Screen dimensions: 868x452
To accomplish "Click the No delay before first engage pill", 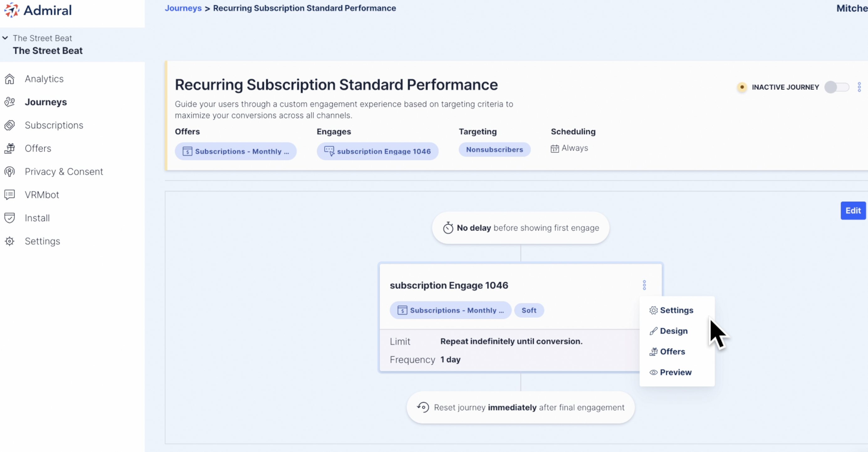I will click(520, 228).
